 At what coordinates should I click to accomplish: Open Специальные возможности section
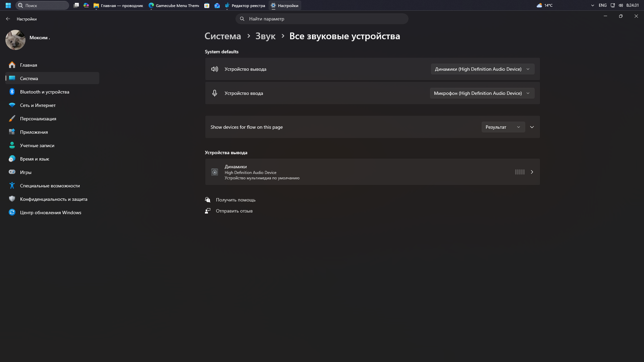coord(52,186)
